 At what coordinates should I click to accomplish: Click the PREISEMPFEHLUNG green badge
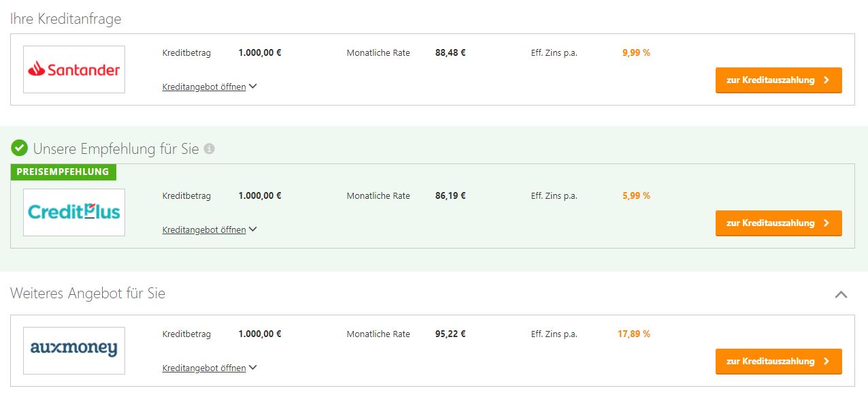click(63, 172)
